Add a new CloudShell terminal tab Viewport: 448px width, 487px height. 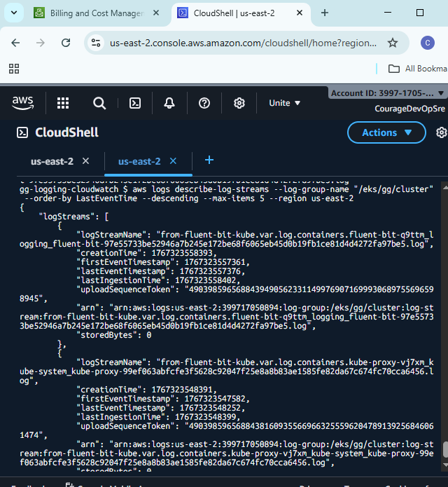click(x=209, y=160)
